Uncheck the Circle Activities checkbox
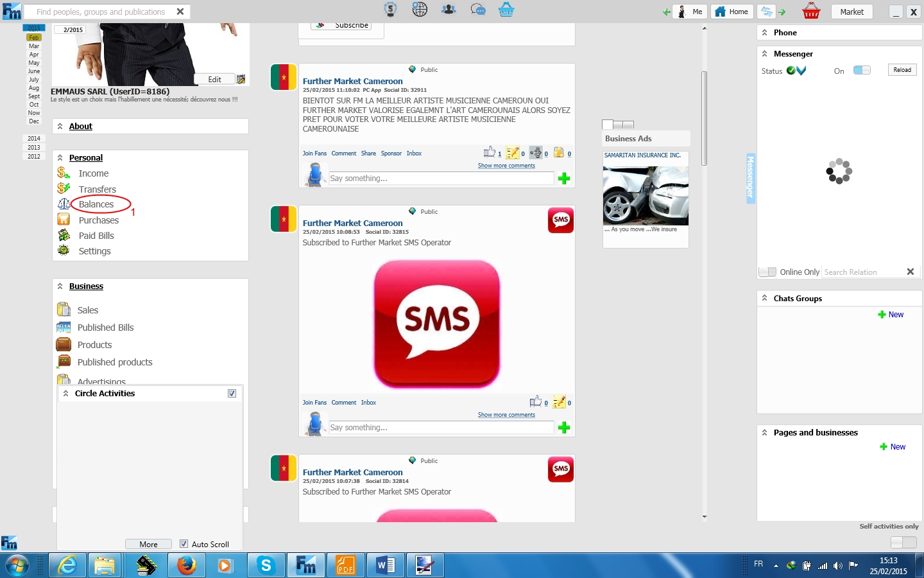Screen dimensions: 924x578 232,393
